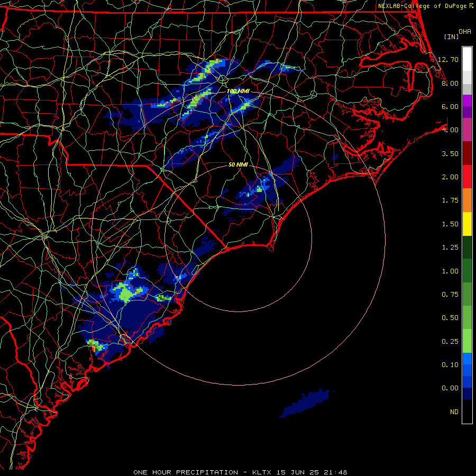Click the 1.75 legend value
The height and width of the screenshot is (476, 476).
click(x=450, y=200)
